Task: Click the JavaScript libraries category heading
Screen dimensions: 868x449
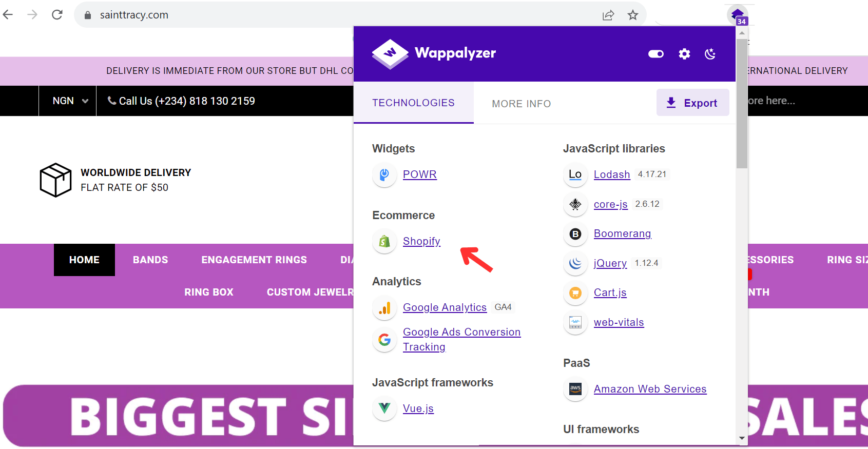Action: pos(614,148)
